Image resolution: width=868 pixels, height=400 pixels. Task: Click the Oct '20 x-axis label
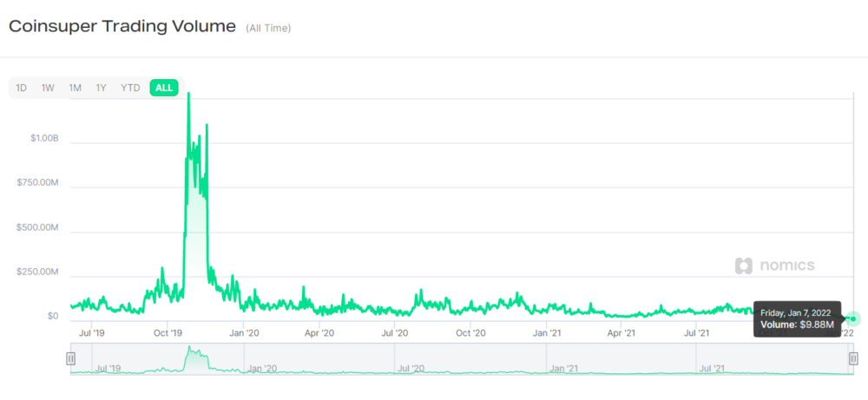pos(470,333)
